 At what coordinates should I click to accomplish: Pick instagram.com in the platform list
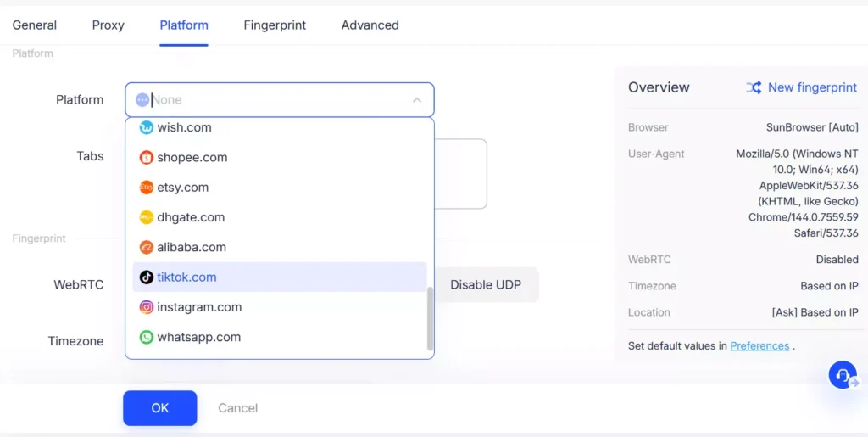point(199,307)
